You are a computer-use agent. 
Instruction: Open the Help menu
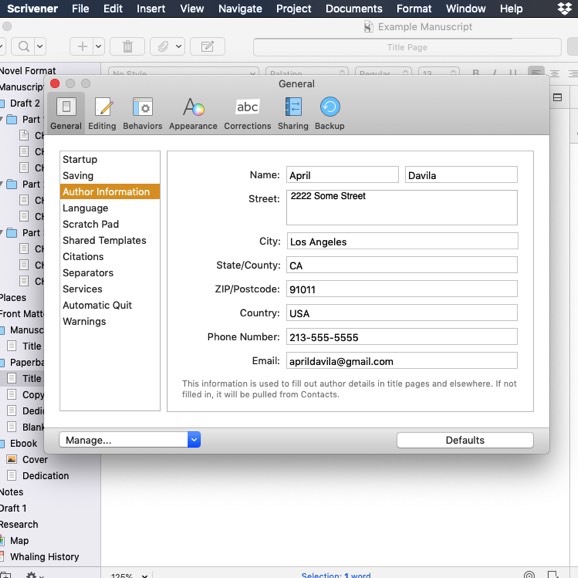point(511,8)
